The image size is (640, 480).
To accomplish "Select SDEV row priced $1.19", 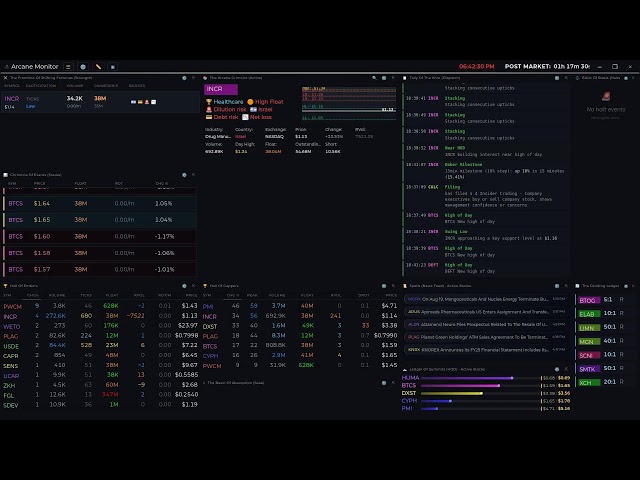I will [x=100, y=405].
